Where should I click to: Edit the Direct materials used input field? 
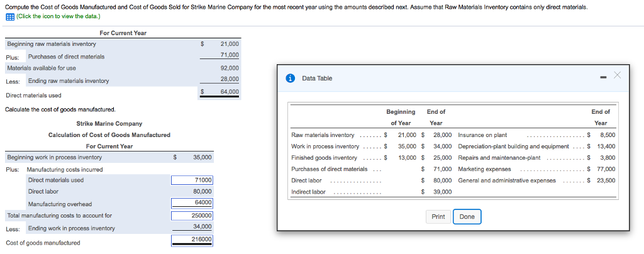[x=192, y=180]
